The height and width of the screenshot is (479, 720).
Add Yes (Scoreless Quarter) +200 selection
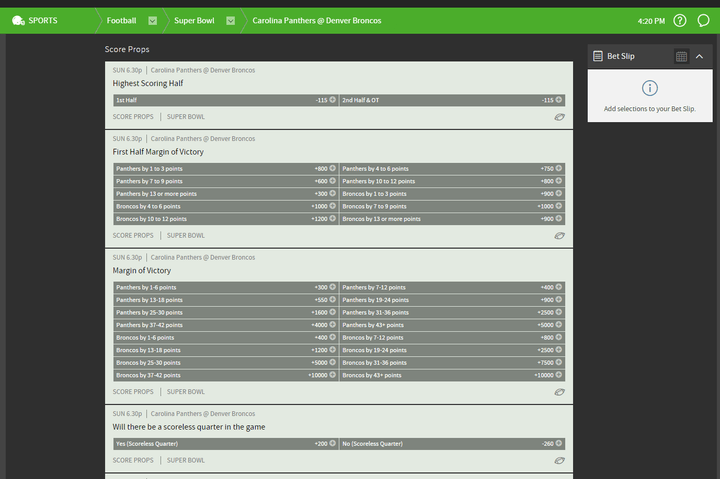[225, 444]
